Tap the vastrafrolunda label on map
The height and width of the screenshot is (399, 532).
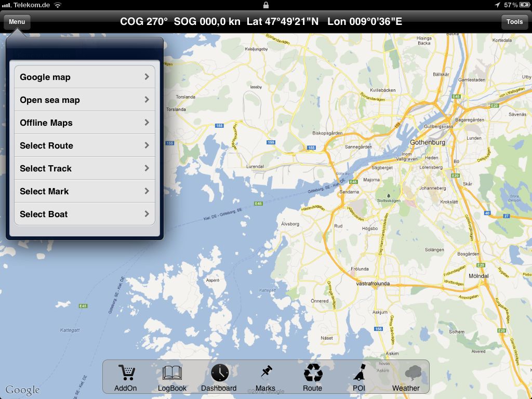tap(373, 283)
